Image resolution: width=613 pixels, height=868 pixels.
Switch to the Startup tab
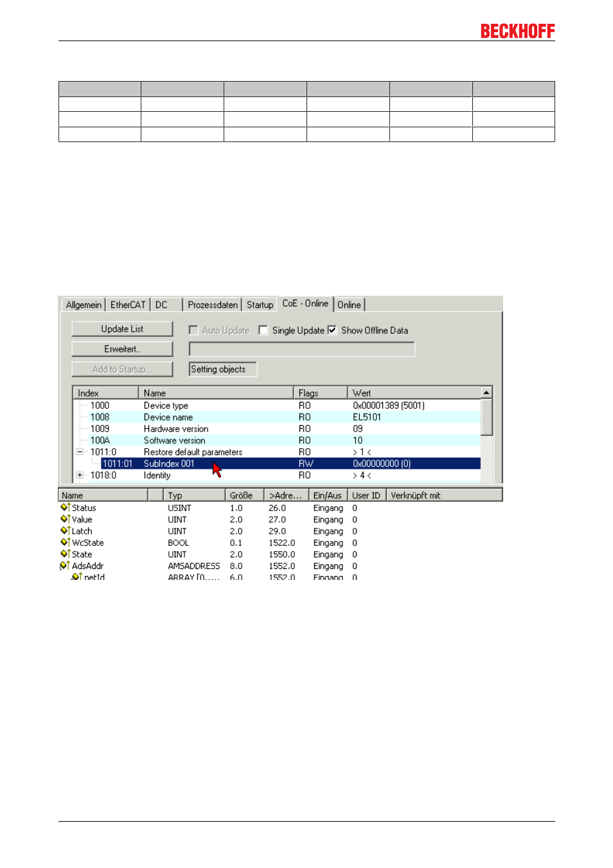click(x=260, y=305)
